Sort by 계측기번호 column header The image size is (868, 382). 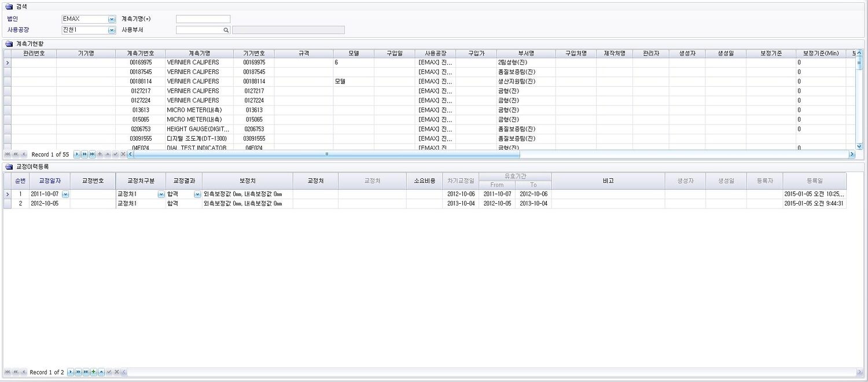click(141, 53)
